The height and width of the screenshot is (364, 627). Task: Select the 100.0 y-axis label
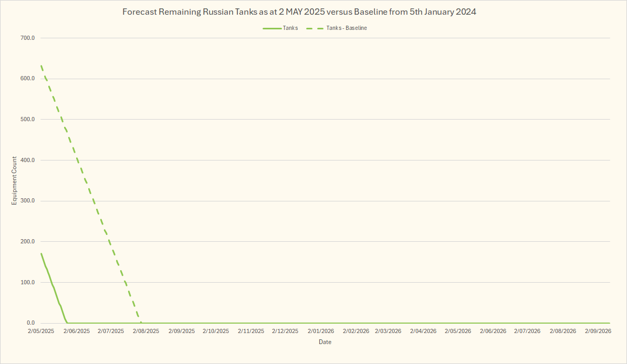tap(27, 282)
